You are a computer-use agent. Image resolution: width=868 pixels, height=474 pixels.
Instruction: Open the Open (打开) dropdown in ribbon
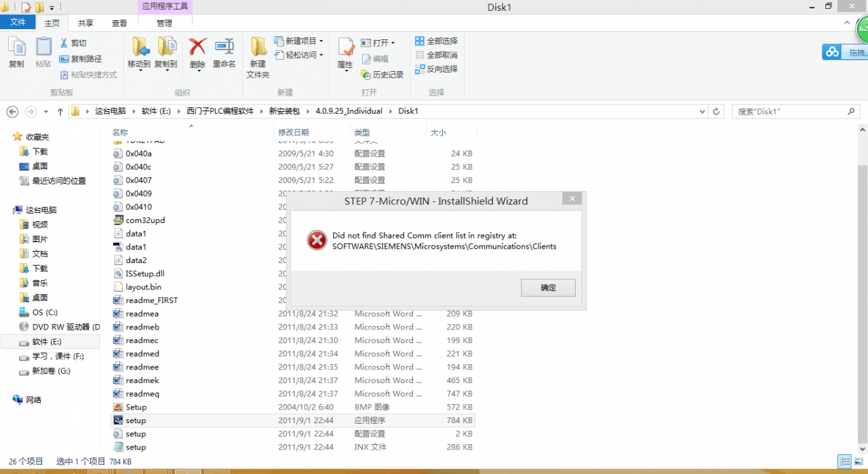(378, 43)
